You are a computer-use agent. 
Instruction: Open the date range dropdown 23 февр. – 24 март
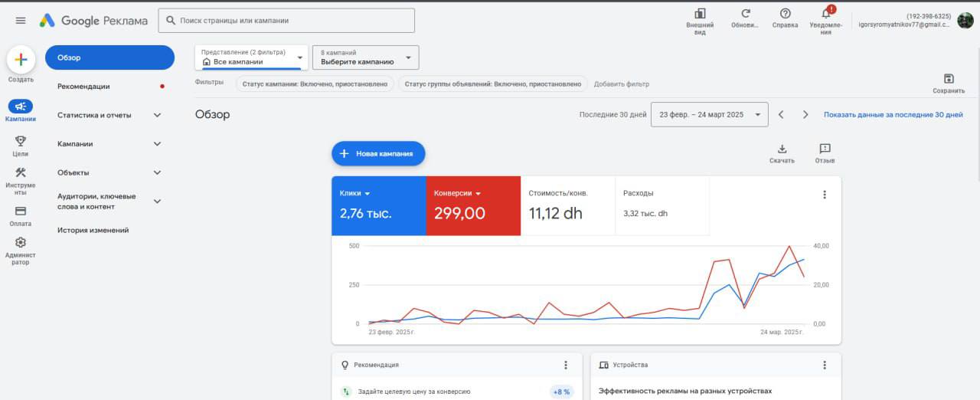710,114
